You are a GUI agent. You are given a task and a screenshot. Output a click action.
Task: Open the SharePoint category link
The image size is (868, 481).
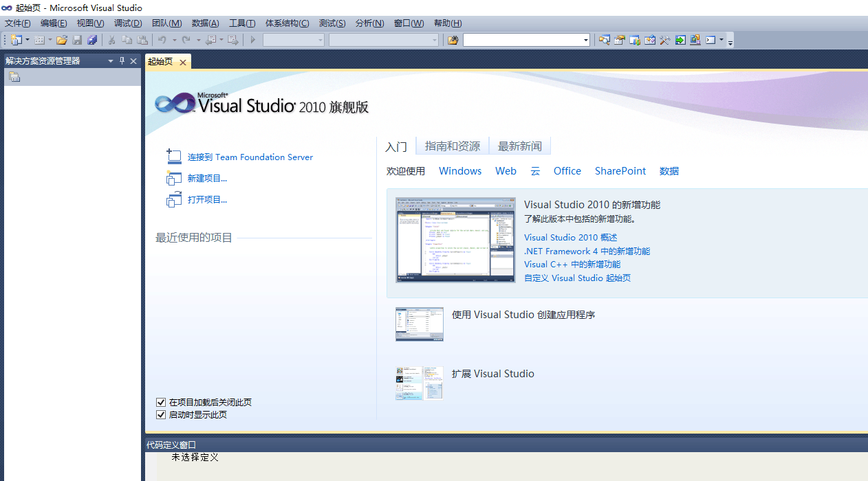(620, 171)
